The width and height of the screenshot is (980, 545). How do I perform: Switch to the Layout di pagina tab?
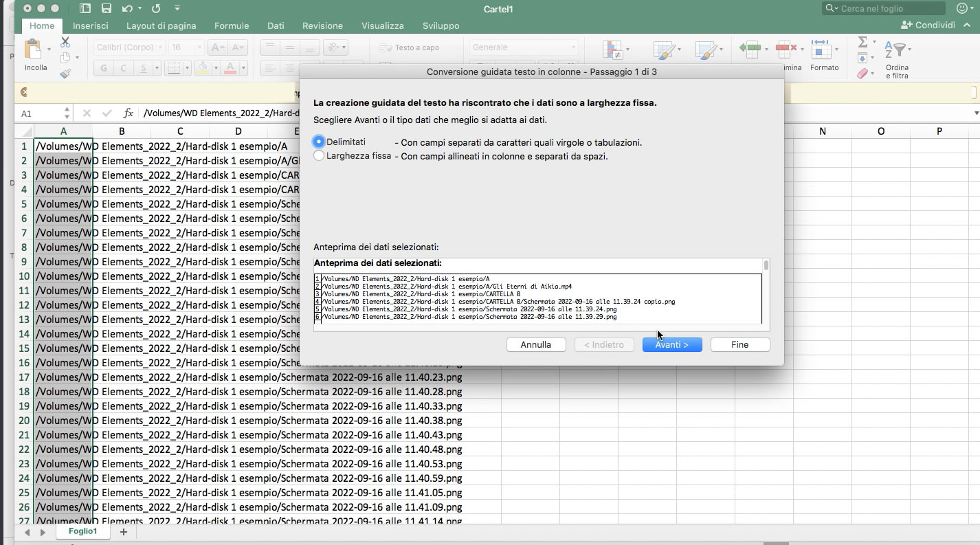[161, 25]
